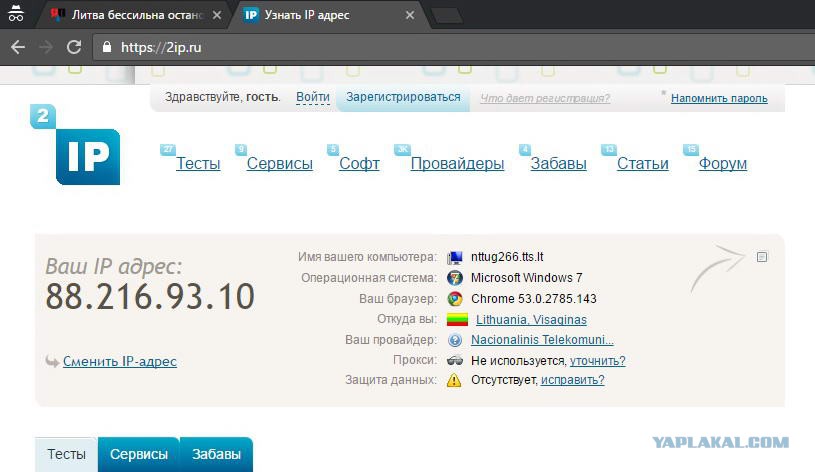The width and height of the screenshot is (815, 472).
Task: Click the incognito icon in title bar
Action: pyautogui.click(x=16, y=14)
